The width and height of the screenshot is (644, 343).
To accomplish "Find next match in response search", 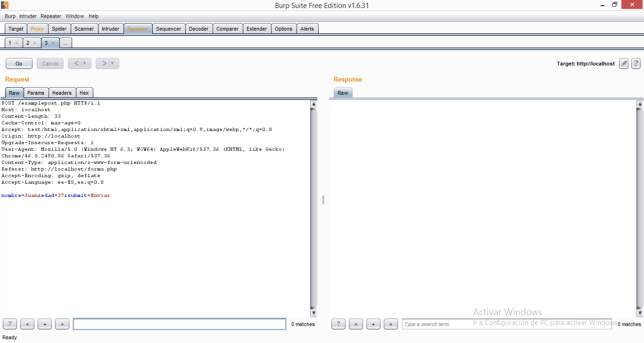I will (x=391, y=324).
